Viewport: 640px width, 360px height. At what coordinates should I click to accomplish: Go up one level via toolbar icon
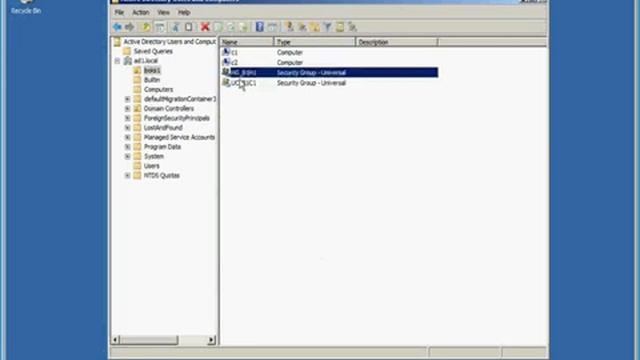coord(145,27)
